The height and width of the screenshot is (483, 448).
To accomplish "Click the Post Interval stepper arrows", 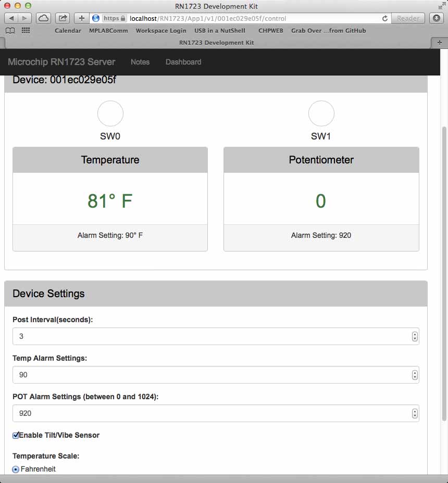I will tap(415, 336).
